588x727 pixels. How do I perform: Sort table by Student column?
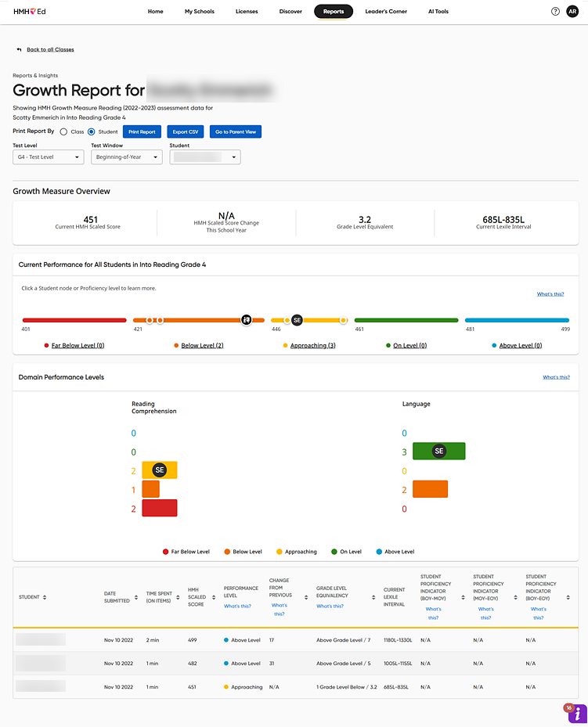point(45,597)
